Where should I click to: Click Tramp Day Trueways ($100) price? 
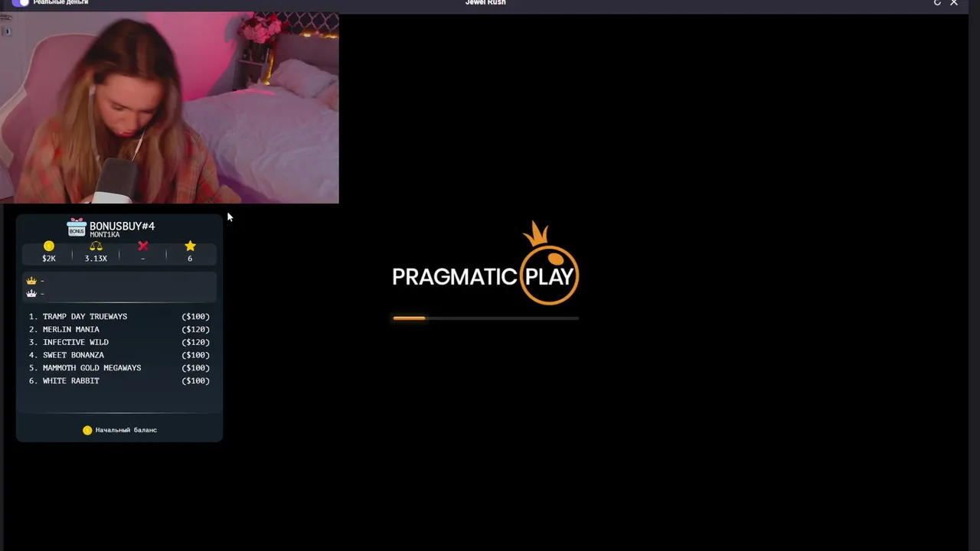pos(195,317)
